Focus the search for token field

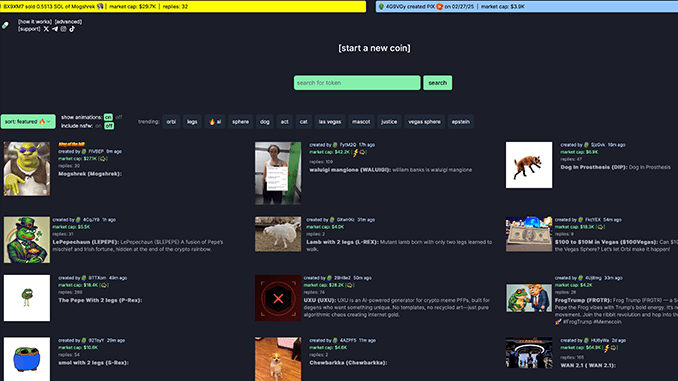pos(357,83)
